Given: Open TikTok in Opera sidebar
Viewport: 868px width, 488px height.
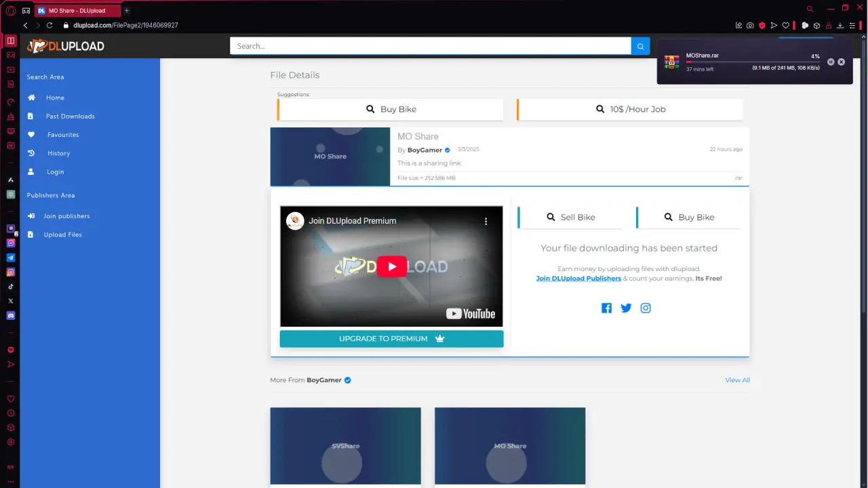Looking at the screenshot, I should pyautogui.click(x=10, y=287).
